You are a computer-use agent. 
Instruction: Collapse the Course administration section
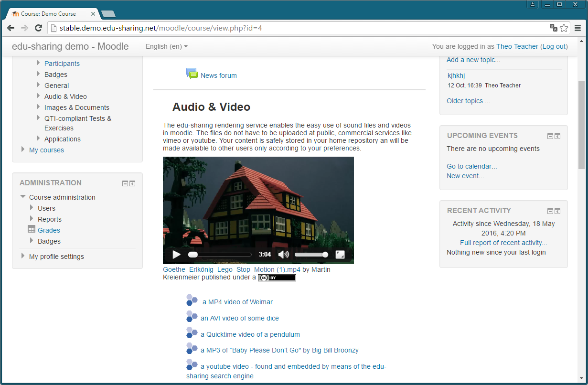coord(23,197)
